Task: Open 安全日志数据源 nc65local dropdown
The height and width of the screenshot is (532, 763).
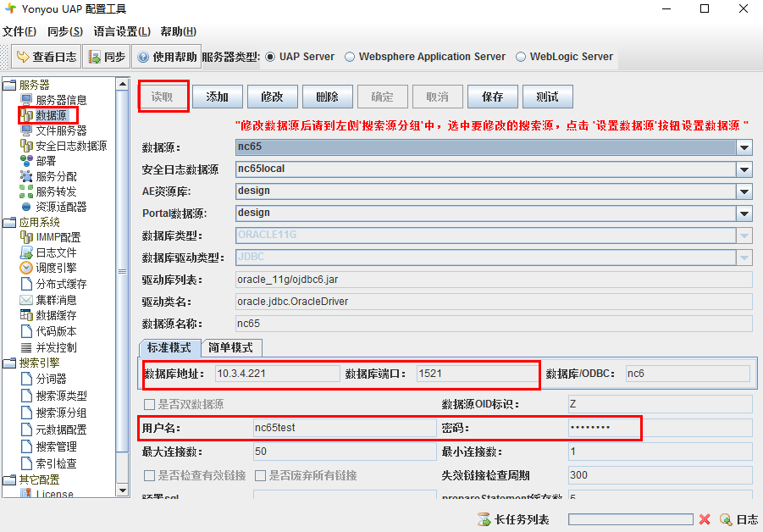Action: point(744,169)
